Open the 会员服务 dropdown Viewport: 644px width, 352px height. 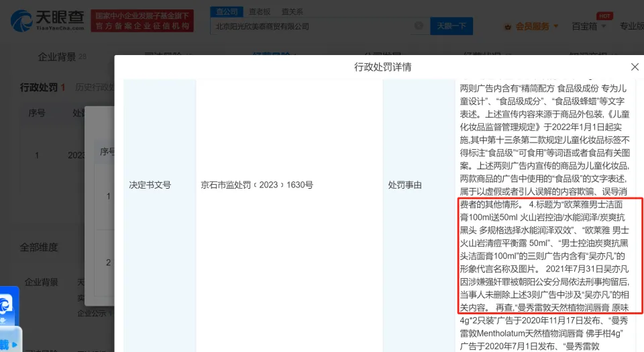coord(537,26)
